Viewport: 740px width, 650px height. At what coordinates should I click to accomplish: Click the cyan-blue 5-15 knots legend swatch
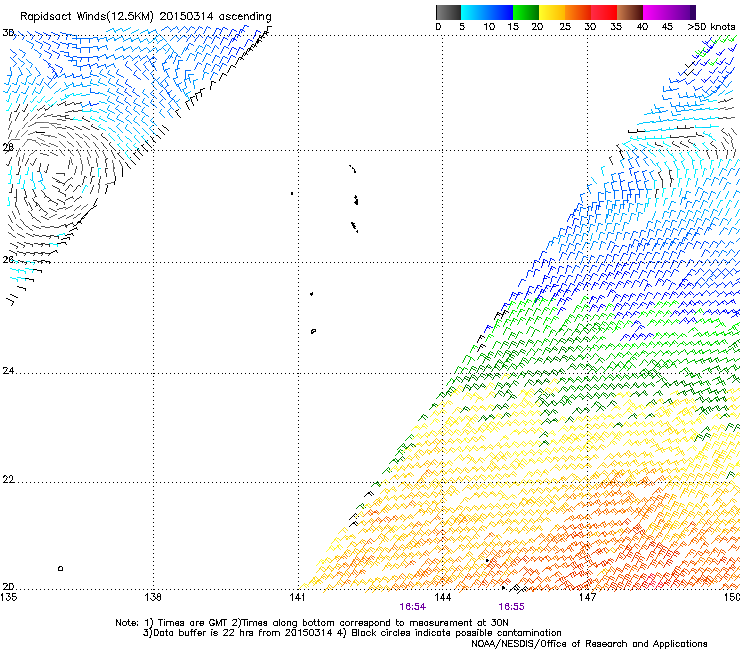[487, 12]
